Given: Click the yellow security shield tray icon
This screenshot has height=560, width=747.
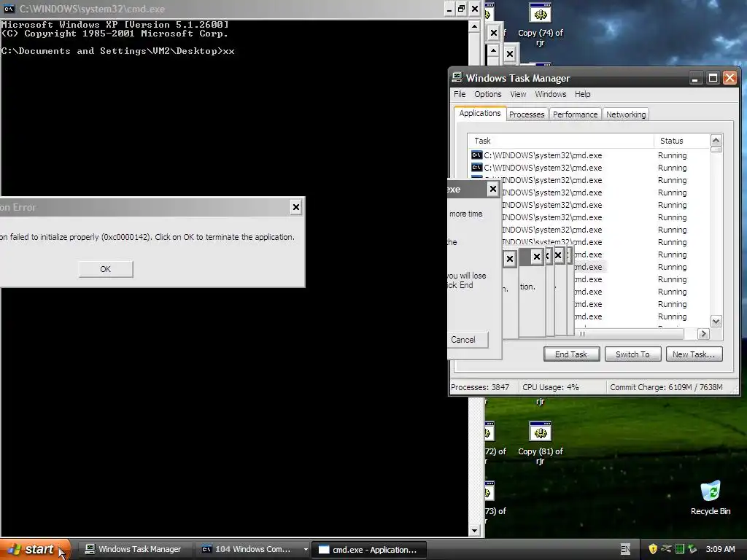Looking at the screenshot, I should click(653, 549).
